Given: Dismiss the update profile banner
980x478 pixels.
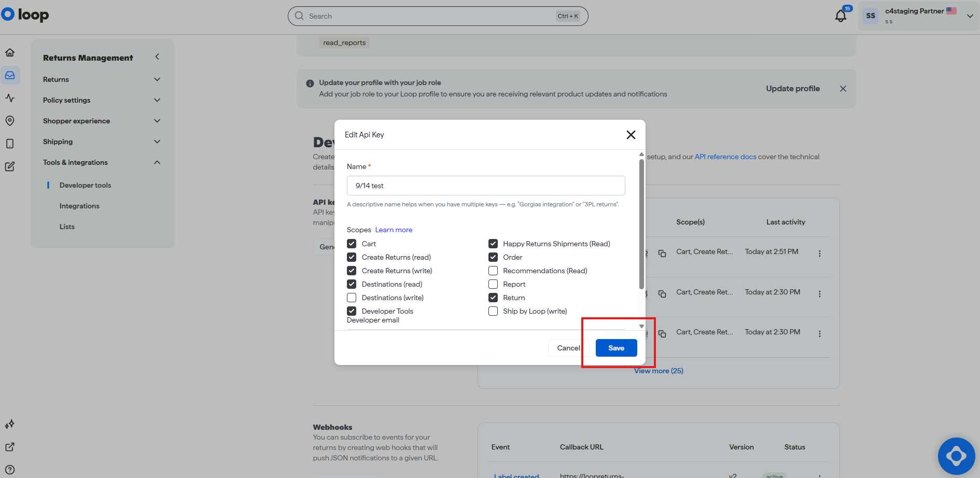Looking at the screenshot, I should (x=843, y=89).
